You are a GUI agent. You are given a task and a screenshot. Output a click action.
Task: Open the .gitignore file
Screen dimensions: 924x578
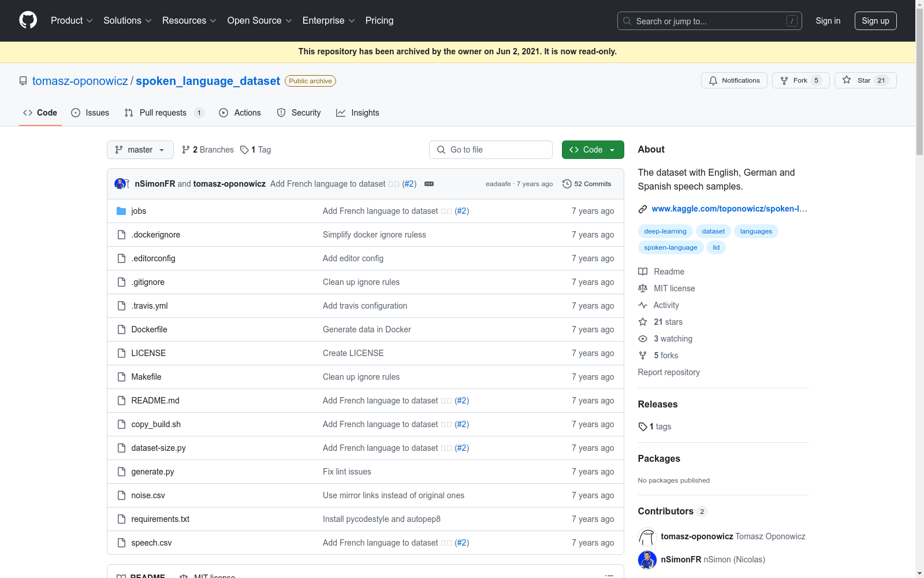click(x=148, y=282)
